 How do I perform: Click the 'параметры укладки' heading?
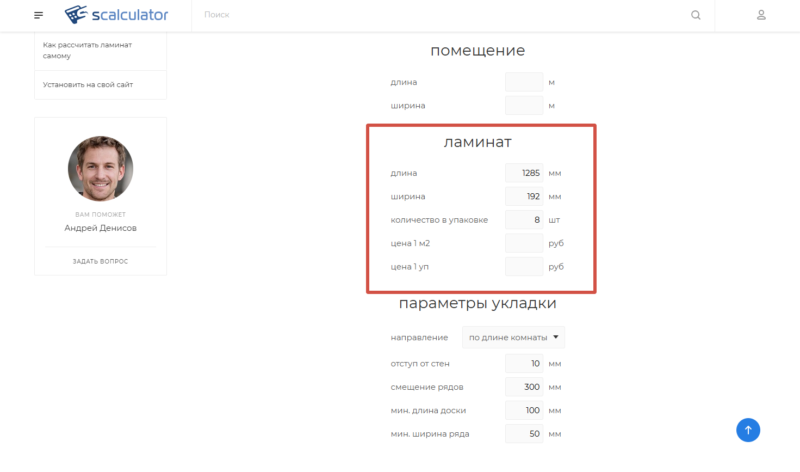pyautogui.click(x=478, y=304)
